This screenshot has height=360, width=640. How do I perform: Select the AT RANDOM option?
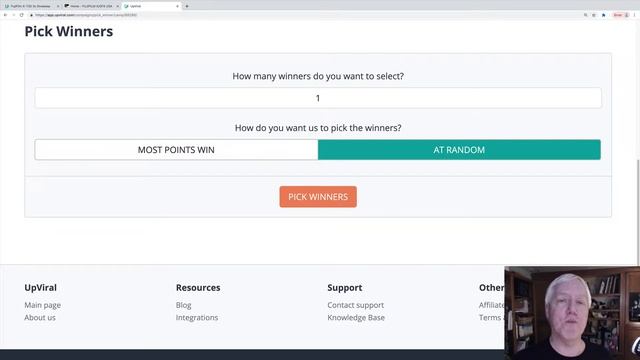coord(459,150)
